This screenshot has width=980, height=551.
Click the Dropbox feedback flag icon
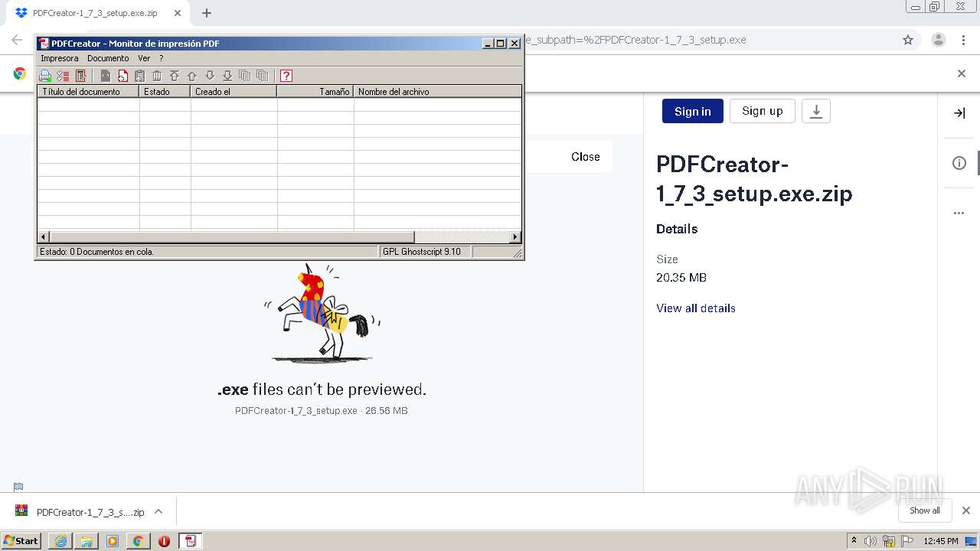point(18,486)
